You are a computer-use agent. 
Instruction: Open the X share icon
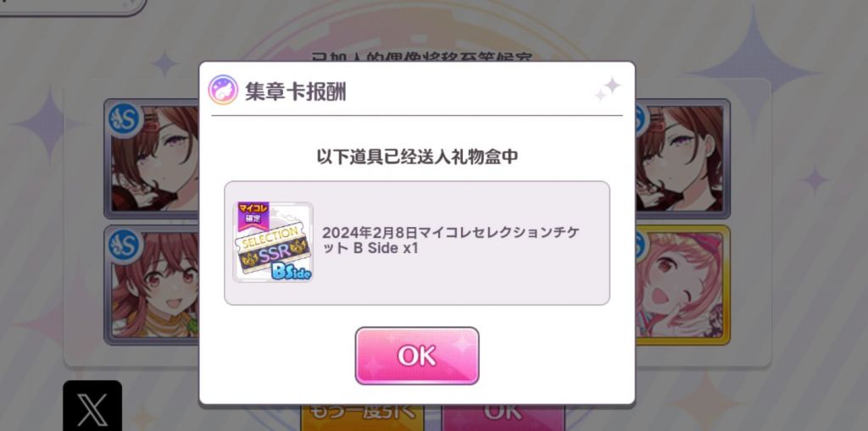[x=92, y=406]
